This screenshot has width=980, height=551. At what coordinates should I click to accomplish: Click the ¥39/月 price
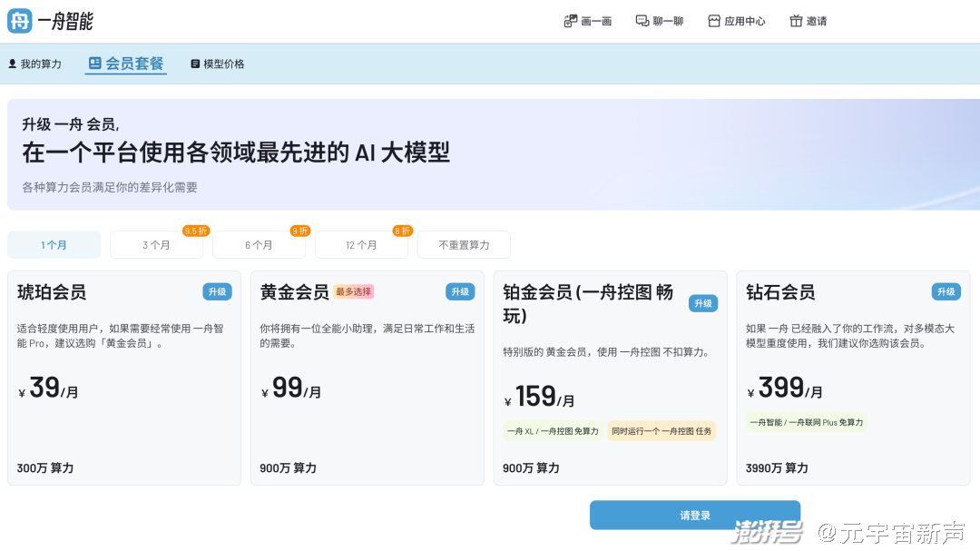click(48, 389)
